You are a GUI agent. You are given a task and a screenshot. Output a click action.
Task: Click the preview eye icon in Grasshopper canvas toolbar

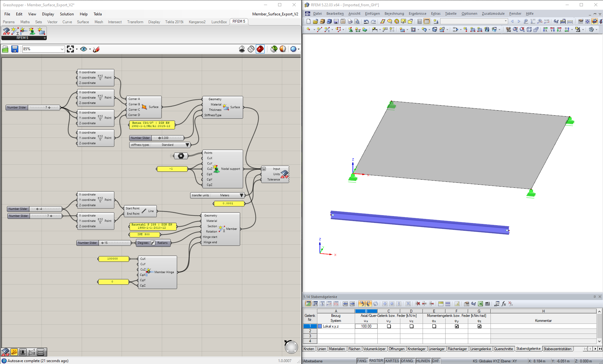pos(84,49)
